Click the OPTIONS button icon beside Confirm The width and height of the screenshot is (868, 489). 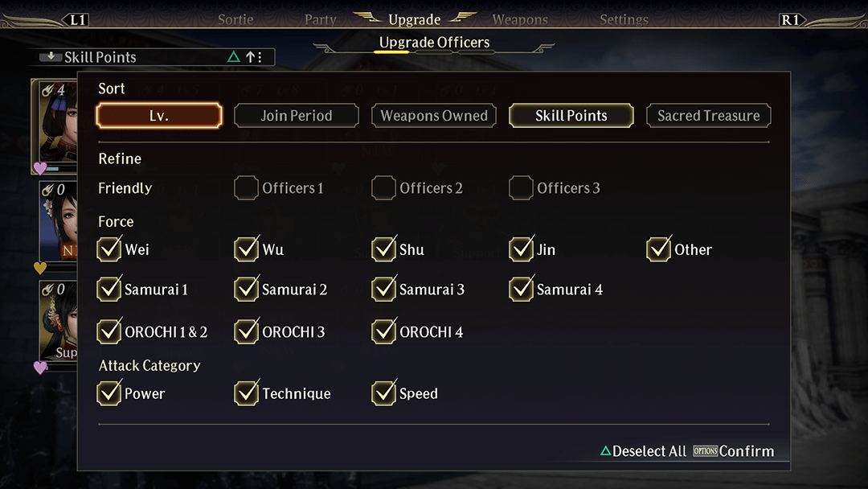[x=706, y=451]
